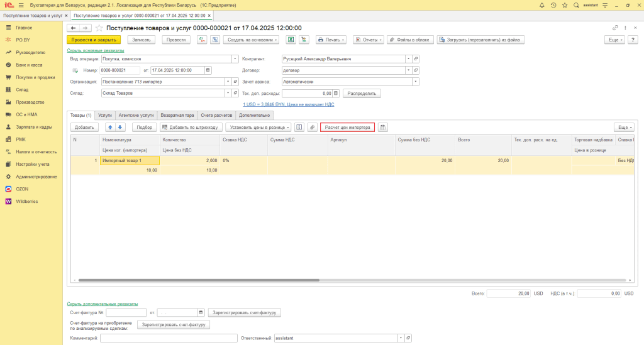The width and height of the screenshot is (644, 345).
Task: Switch to the Возвратная тара tab
Action: point(177,115)
